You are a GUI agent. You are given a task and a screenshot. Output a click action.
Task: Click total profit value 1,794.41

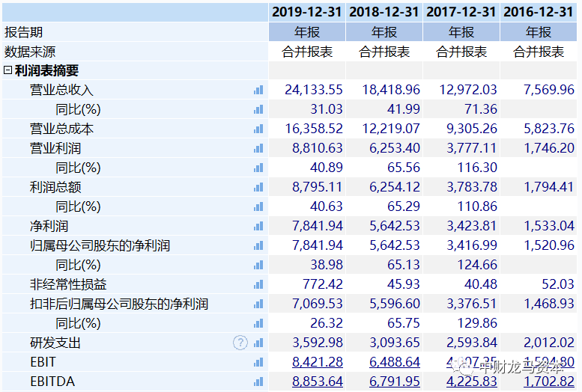pyautogui.click(x=549, y=187)
